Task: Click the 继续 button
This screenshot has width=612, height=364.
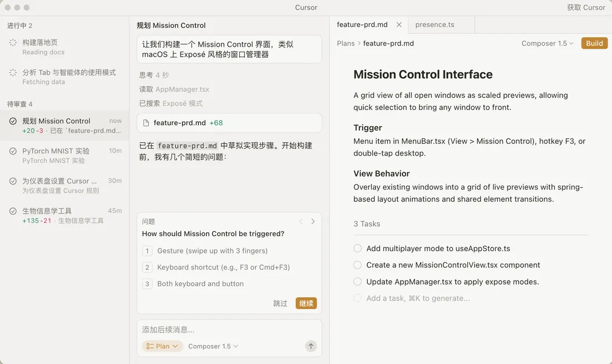Action: (306, 303)
